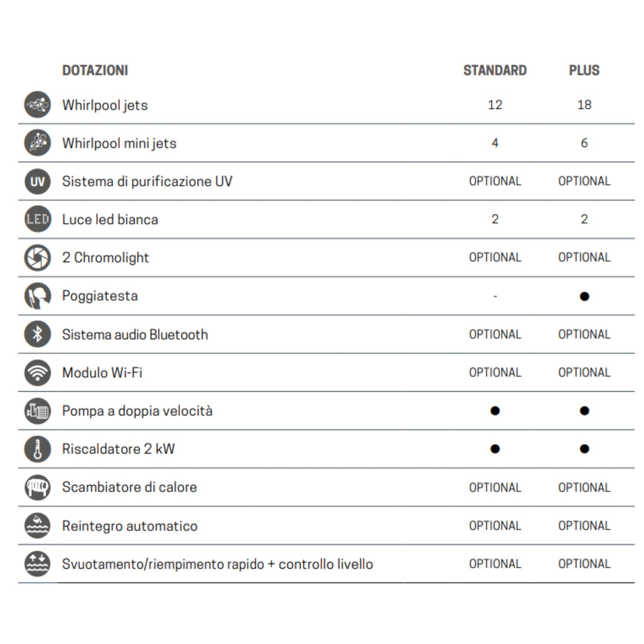Click the Whirlpool jets bubble icon
This screenshot has width=644, height=644.
pyautogui.click(x=38, y=105)
